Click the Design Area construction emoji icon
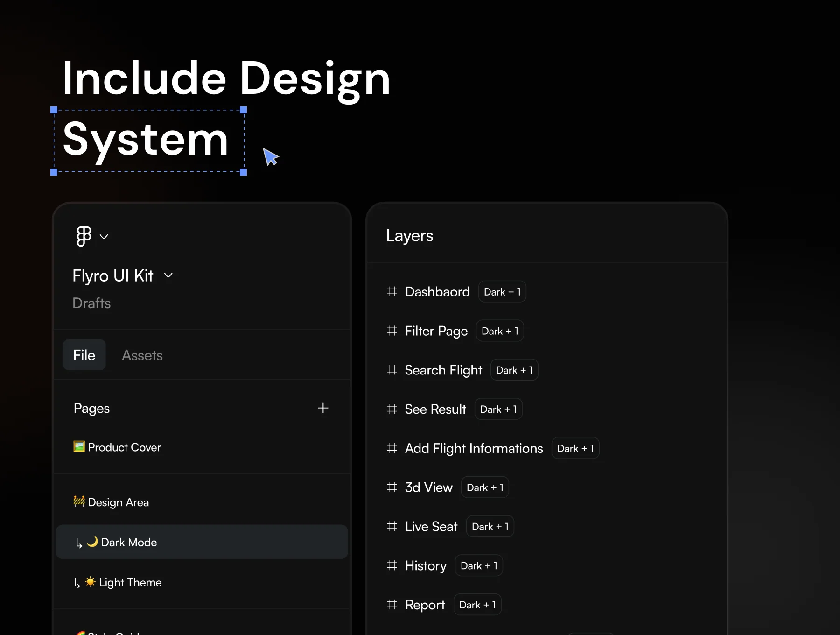 point(79,501)
